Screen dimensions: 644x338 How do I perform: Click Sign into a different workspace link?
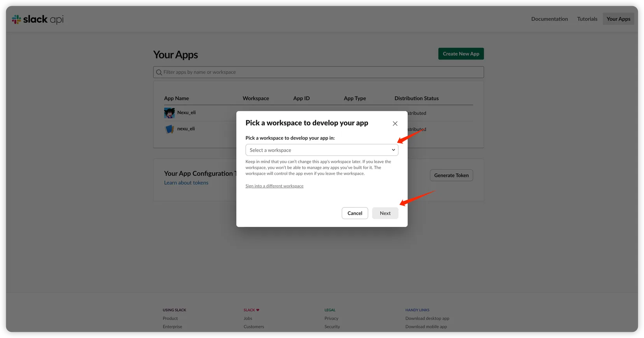[x=274, y=186]
